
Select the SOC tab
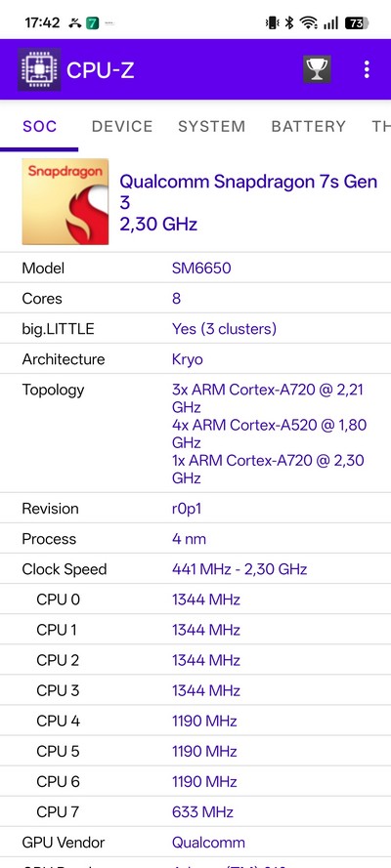(39, 126)
